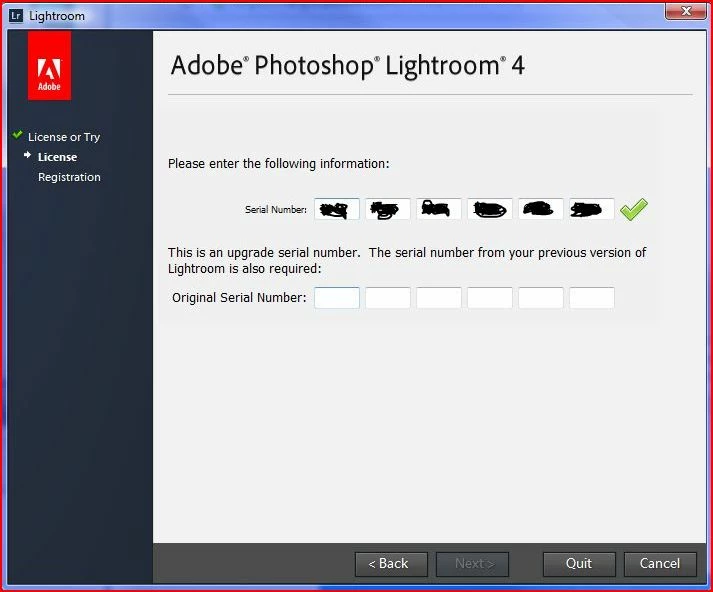Click the disabled Next > button
Image resolution: width=713 pixels, height=592 pixels.
click(472, 564)
